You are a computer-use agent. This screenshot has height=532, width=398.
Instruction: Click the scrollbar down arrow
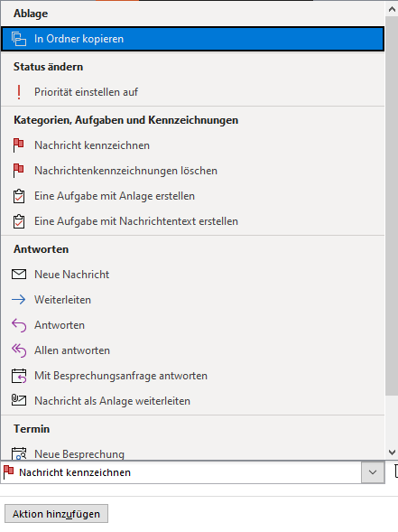(x=392, y=453)
